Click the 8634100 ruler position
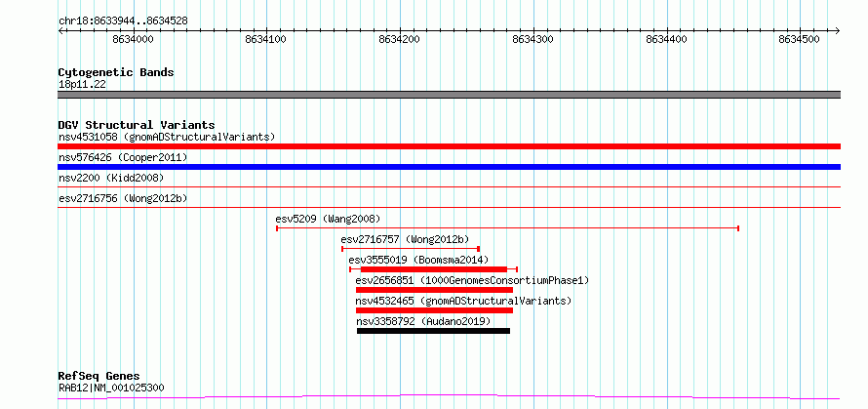This screenshot has height=409, width=868. 266,39
